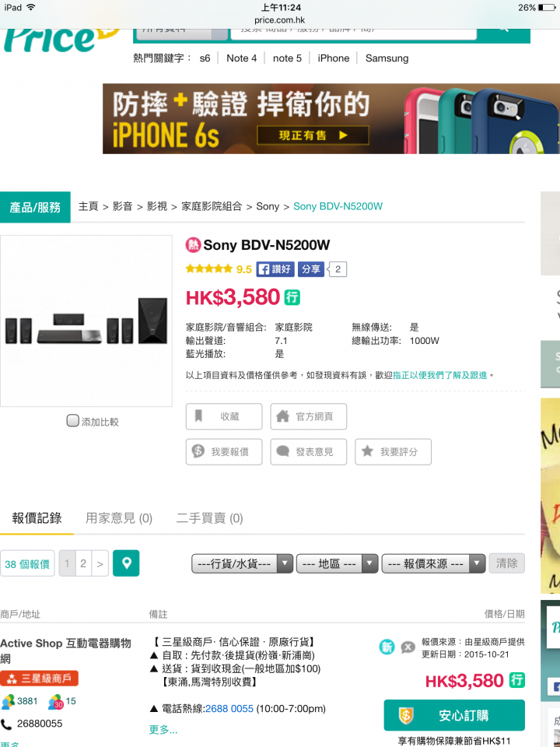Screen dimensions: 560x747
Task: Click the map location pin icon
Action: pyautogui.click(x=126, y=563)
